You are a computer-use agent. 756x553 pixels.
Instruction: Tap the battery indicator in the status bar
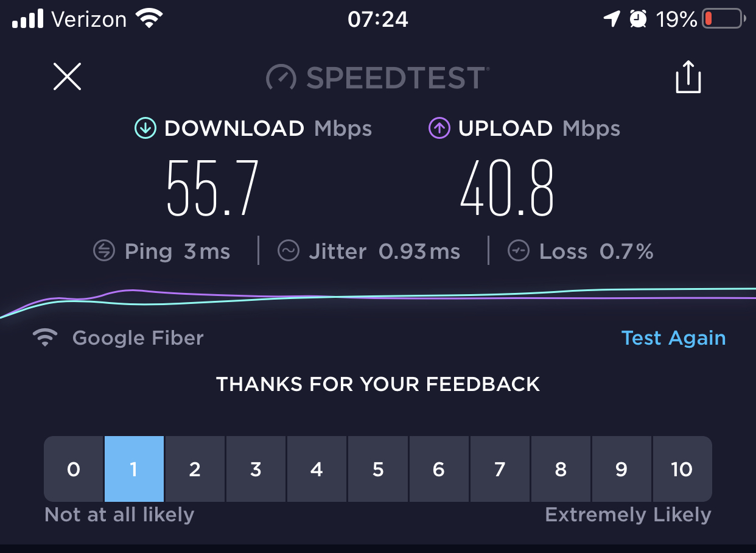[724, 19]
